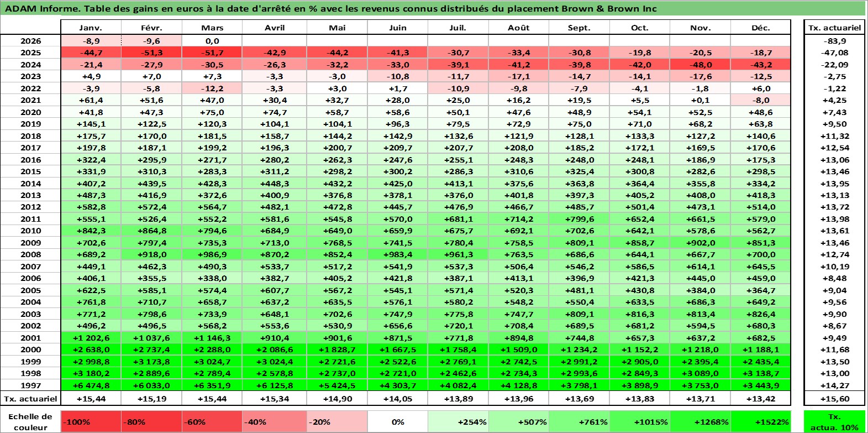This screenshot has width=868, height=433.
Task: Click the +761% color scale swatch
Action: (579, 421)
